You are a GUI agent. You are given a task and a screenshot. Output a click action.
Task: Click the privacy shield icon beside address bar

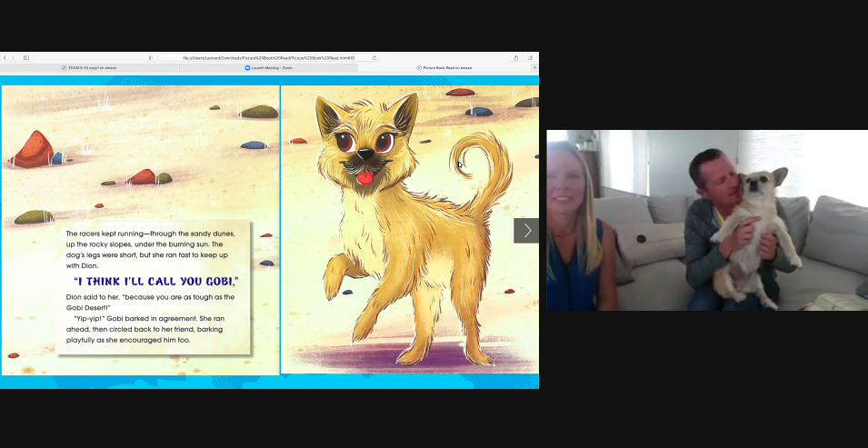point(151,57)
